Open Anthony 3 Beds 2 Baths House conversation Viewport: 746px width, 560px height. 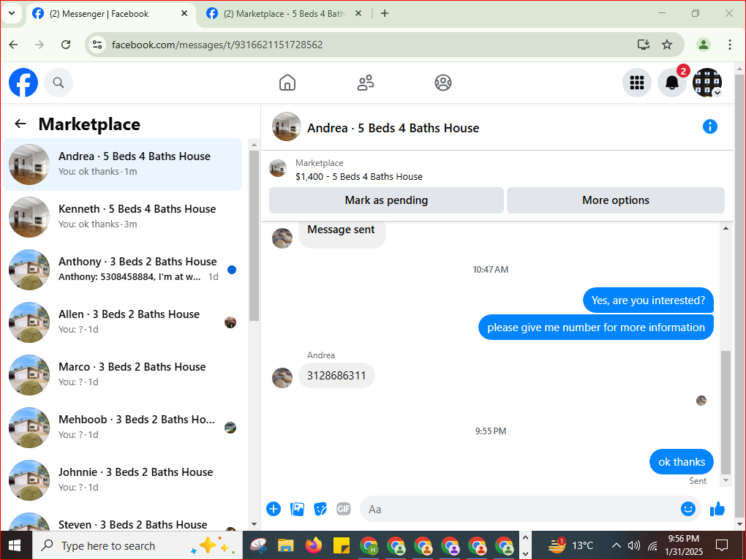pyautogui.click(x=123, y=270)
